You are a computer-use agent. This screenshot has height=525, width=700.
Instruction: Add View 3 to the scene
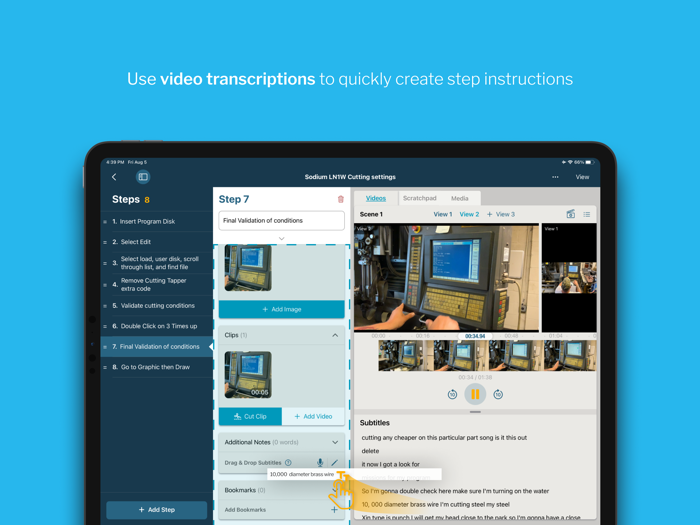coord(500,214)
